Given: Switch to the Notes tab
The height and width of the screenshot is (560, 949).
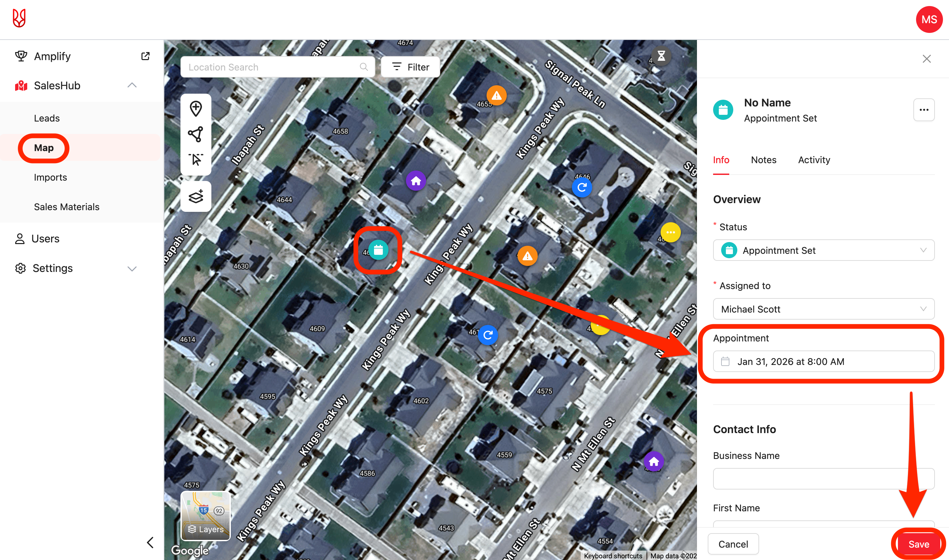Looking at the screenshot, I should point(763,160).
